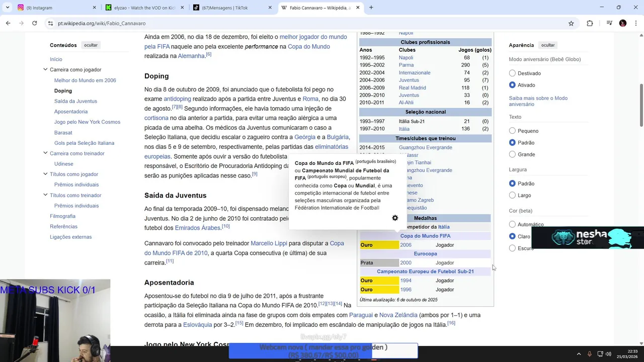The image size is (644, 362).
Task: Open the Emirados Árabes link
Action: (198, 228)
